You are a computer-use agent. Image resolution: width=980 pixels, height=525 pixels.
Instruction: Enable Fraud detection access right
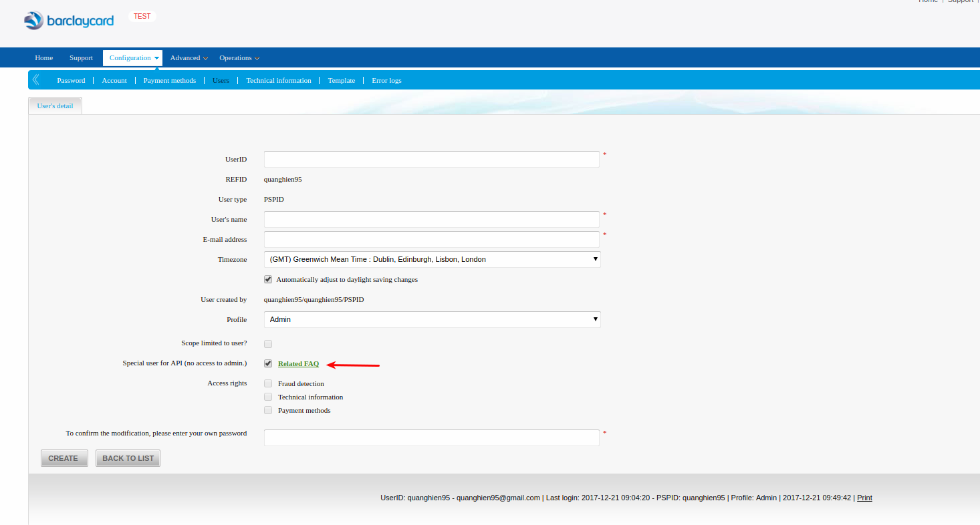click(268, 383)
